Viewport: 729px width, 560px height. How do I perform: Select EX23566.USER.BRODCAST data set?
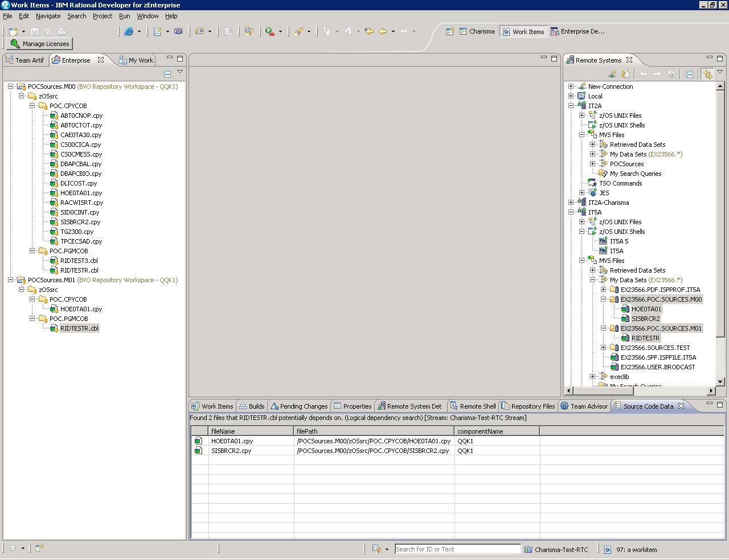click(658, 367)
